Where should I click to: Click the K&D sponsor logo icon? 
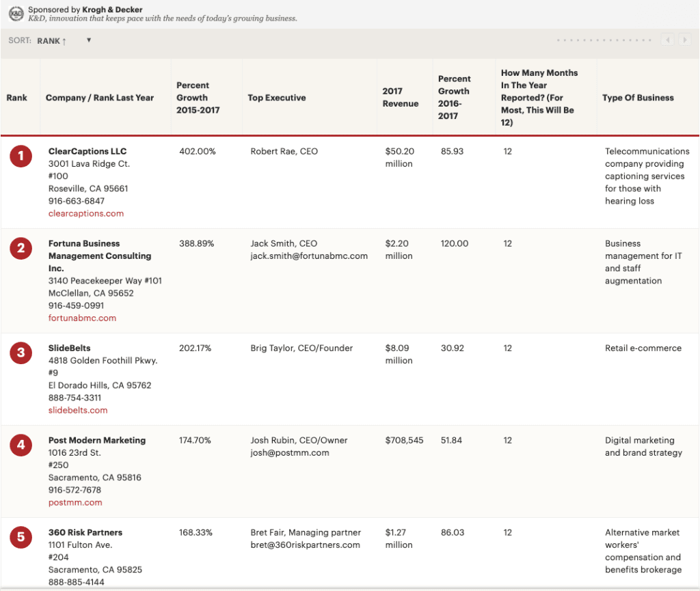pos(16,14)
